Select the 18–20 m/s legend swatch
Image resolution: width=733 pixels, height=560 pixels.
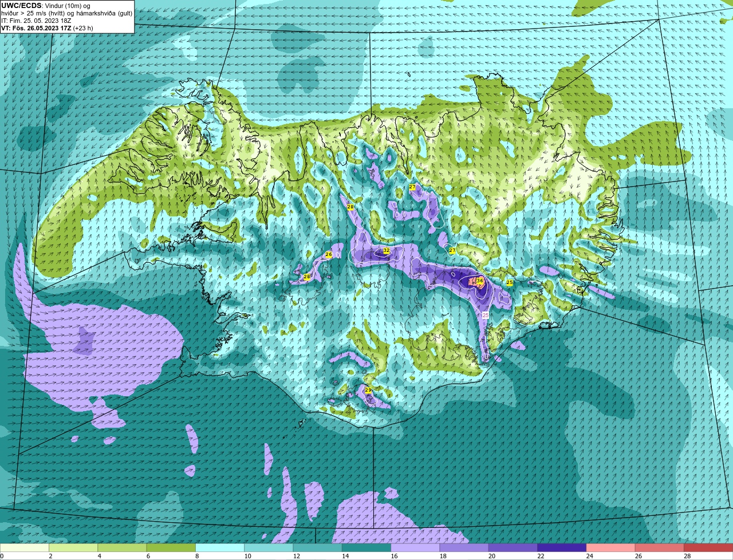464,548
